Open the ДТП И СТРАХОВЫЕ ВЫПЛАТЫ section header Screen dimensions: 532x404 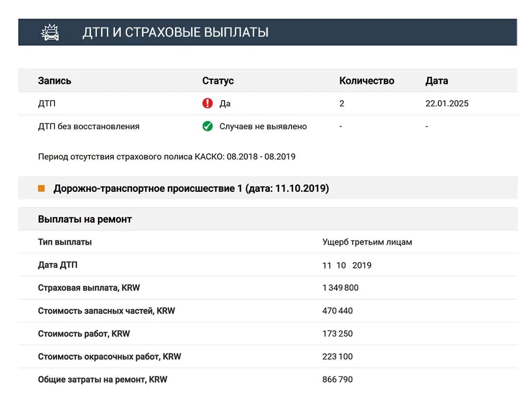click(176, 32)
